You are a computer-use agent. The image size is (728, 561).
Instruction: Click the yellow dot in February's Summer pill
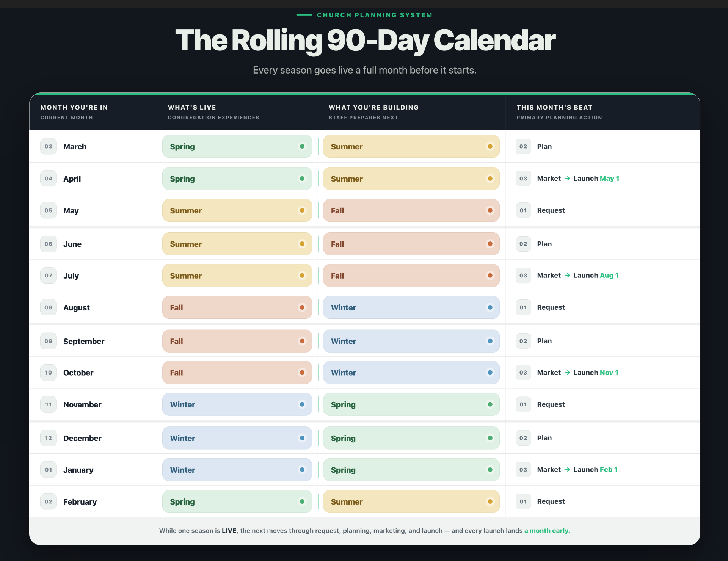pos(490,501)
